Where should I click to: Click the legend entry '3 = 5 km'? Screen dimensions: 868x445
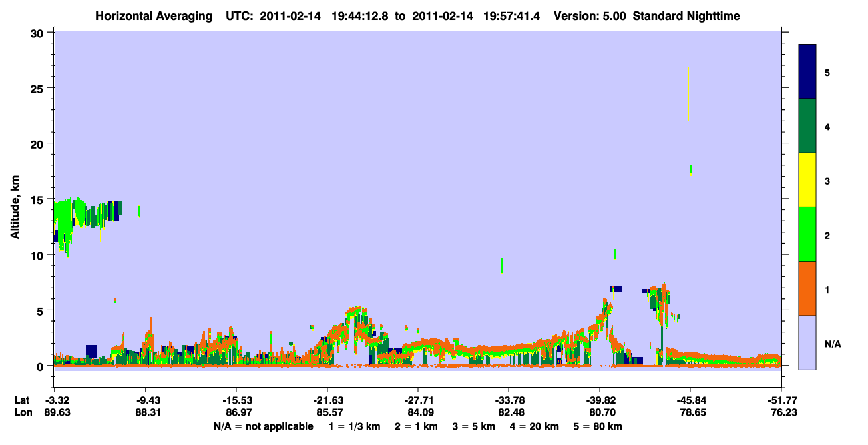473,426
